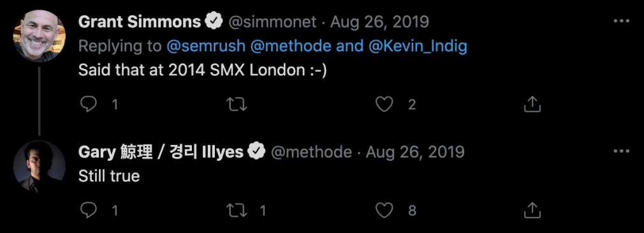Retweet Gary Illyes' Still true tweet
644x233 pixels.
(x=237, y=211)
